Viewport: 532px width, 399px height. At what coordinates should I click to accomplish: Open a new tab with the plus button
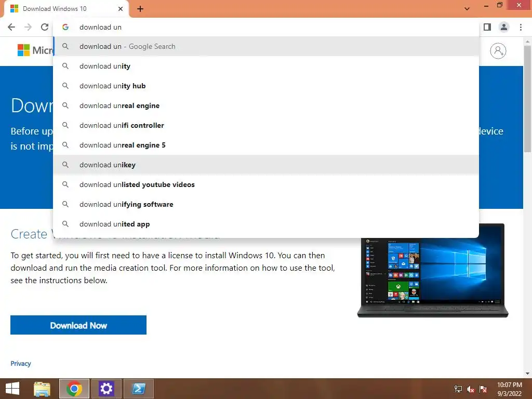click(x=140, y=9)
